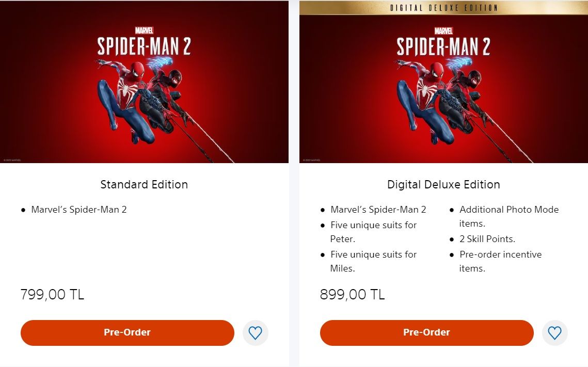Click Marvel logo on Deluxe Edition cover

pos(443,30)
